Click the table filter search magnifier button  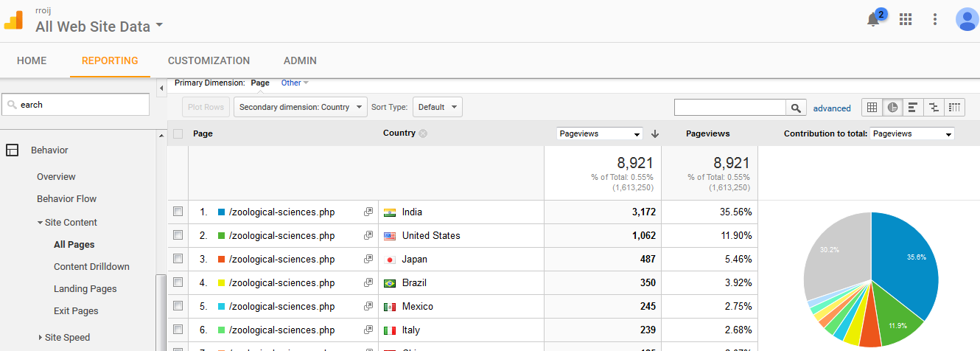click(x=796, y=108)
